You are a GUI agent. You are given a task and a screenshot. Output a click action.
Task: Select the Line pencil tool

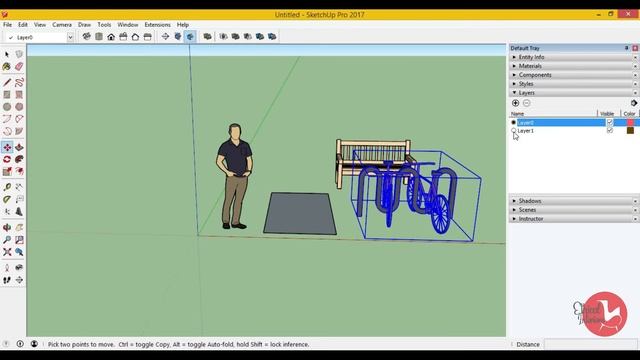pyautogui.click(x=7, y=82)
